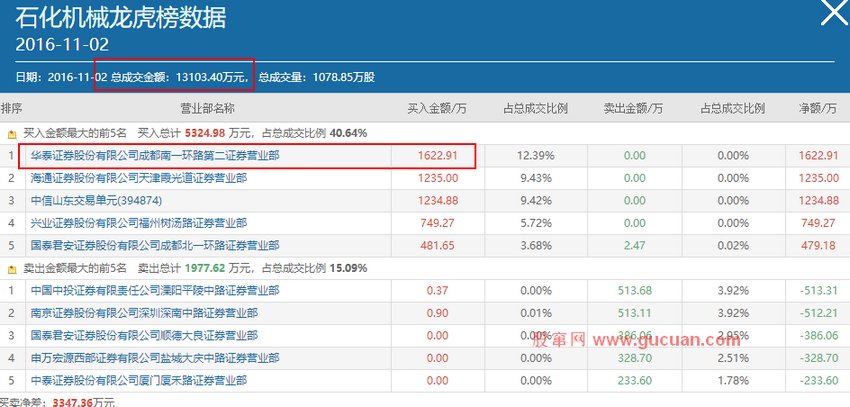This screenshot has width=850, height=407.
Task: Click the 12.39% ratio cell
Action: tap(536, 156)
